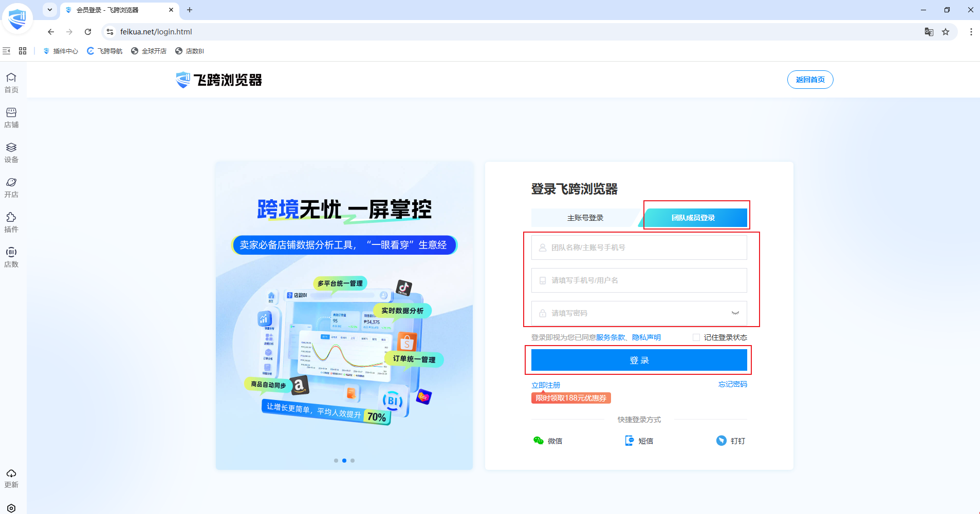The width and height of the screenshot is (980, 514).
Task: Open the settings hexagon icon in sidebar
Action: [x=11, y=508]
